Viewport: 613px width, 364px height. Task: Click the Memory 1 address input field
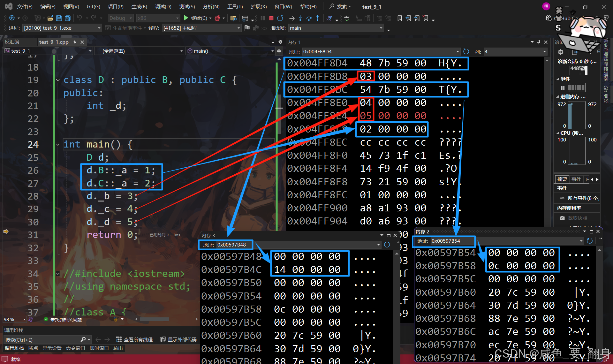point(381,52)
